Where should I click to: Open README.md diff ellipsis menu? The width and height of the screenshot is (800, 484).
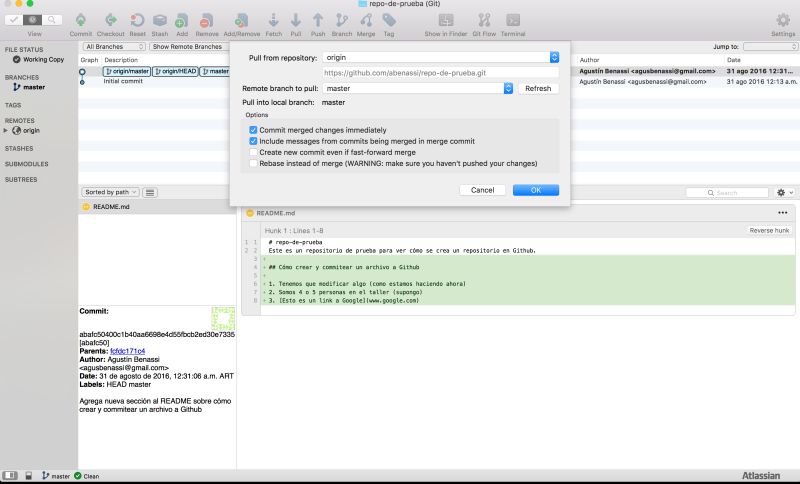point(783,213)
